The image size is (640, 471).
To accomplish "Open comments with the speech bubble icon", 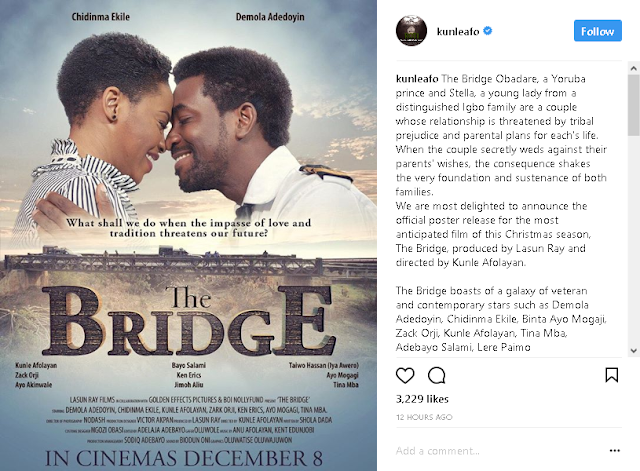I will pyautogui.click(x=436, y=375).
